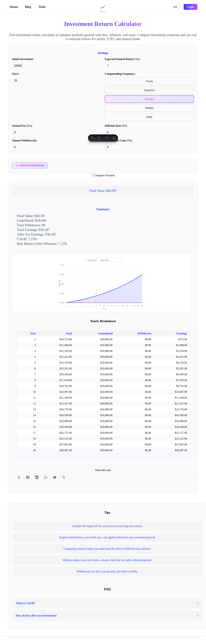Share on LinkedIn
The height and width of the screenshot is (644, 206).
coord(37,477)
